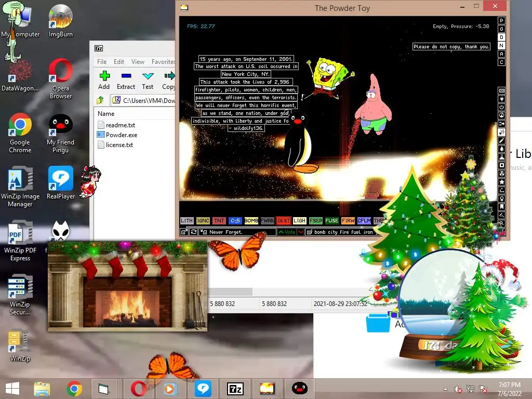Select FUSE element swatch
This screenshot has width=532, height=399.
[332, 220]
